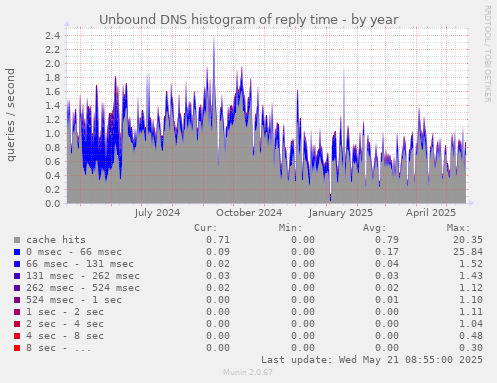Click the '131 msec - 262 msec' legend label
The height and width of the screenshot is (383, 497).
click(x=83, y=276)
